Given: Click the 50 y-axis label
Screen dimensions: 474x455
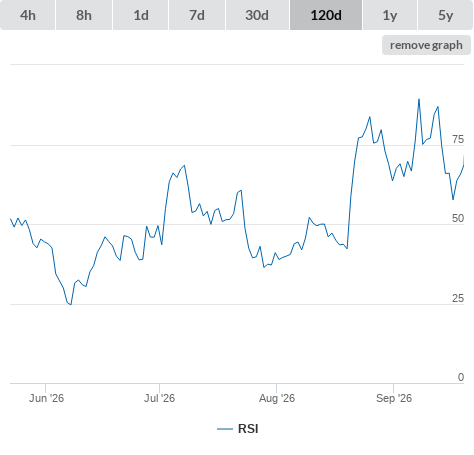Looking at the screenshot, I should coord(458,218).
